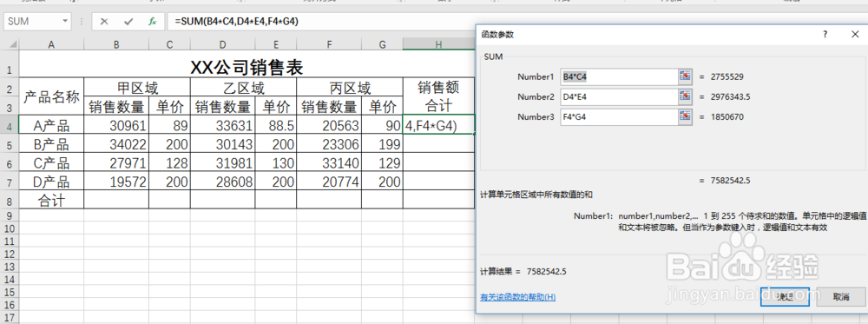Click the D产品 cell
This screenshot has width=868, height=324.
pyautogui.click(x=51, y=181)
